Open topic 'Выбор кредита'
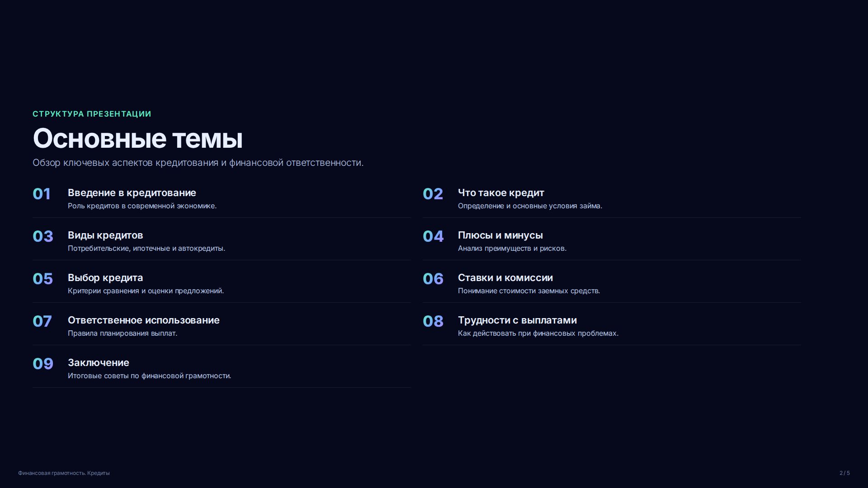868x488 pixels. click(x=105, y=278)
